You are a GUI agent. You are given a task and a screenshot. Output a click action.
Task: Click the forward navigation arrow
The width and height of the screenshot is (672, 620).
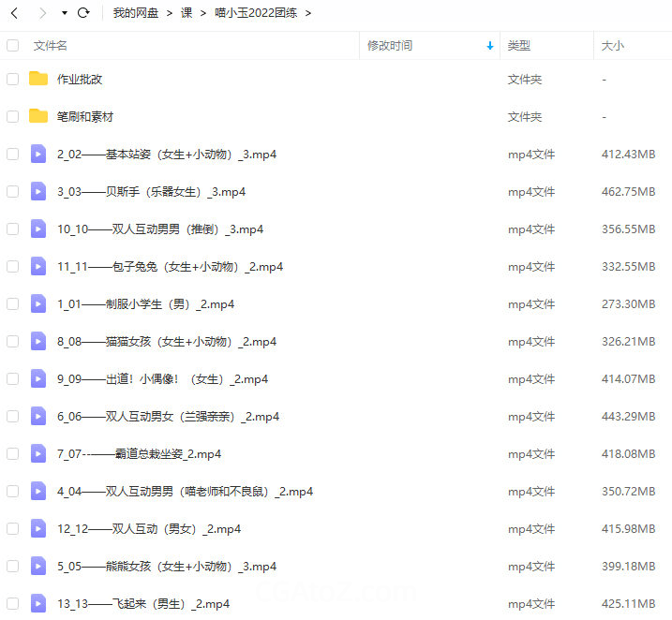pos(41,13)
